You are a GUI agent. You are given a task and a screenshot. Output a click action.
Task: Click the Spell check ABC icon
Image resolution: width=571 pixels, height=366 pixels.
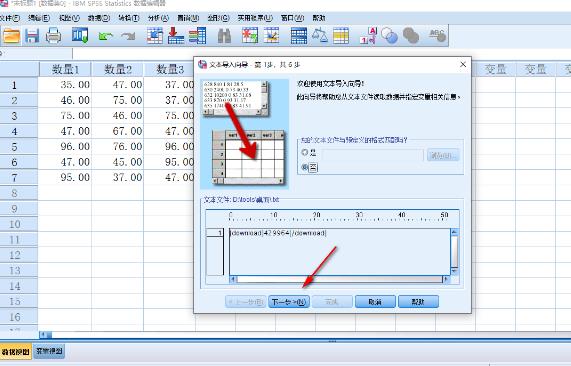[x=437, y=36]
